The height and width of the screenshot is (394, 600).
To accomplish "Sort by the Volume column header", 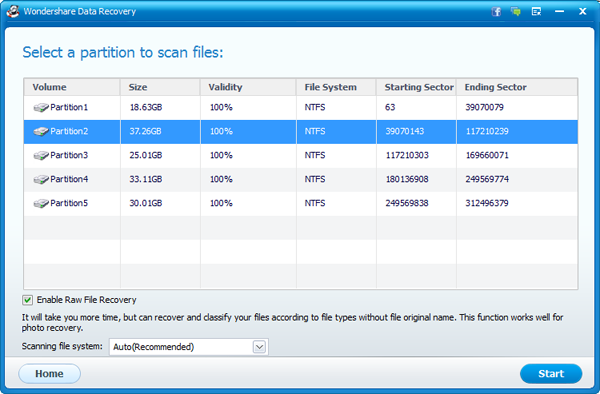I will coord(72,87).
